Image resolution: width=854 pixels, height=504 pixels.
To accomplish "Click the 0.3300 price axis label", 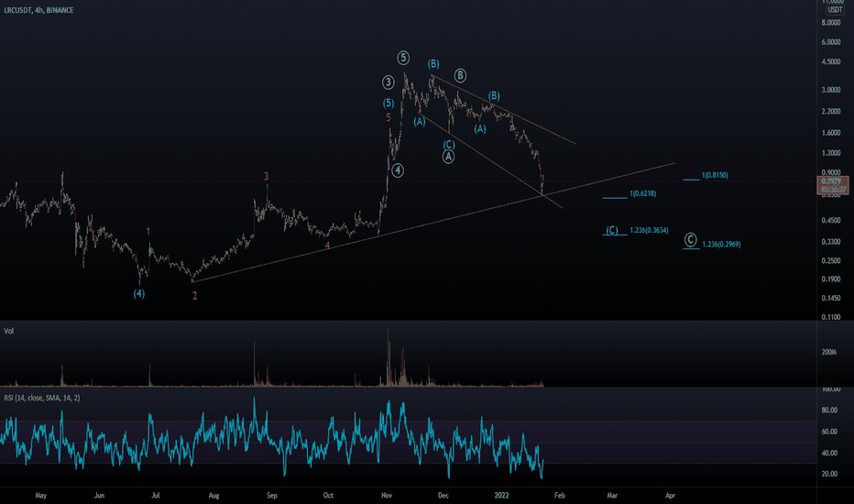I will point(831,242).
